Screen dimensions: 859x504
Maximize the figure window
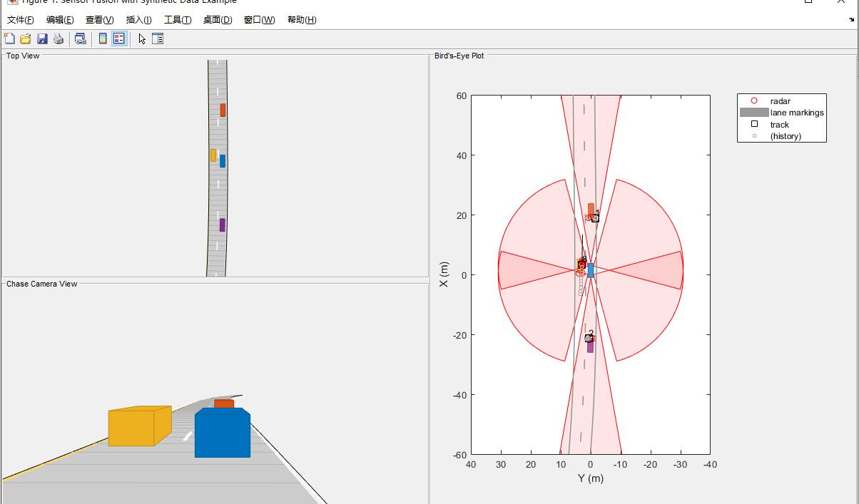click(x=808, y=2)
